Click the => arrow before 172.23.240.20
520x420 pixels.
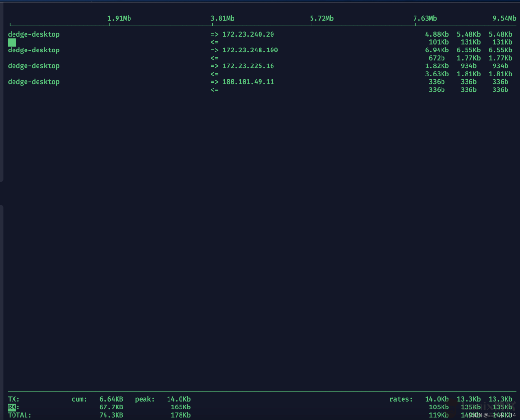pos(214,35)
